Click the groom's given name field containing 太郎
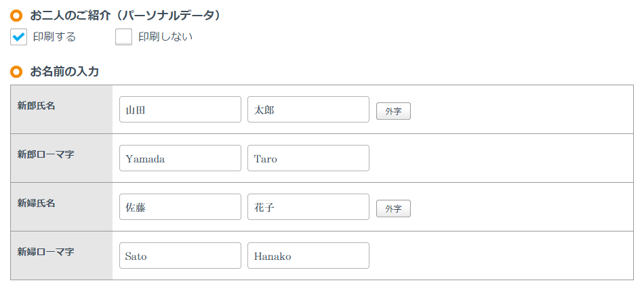This screenshot has height=287, width=644. (308, 110)
